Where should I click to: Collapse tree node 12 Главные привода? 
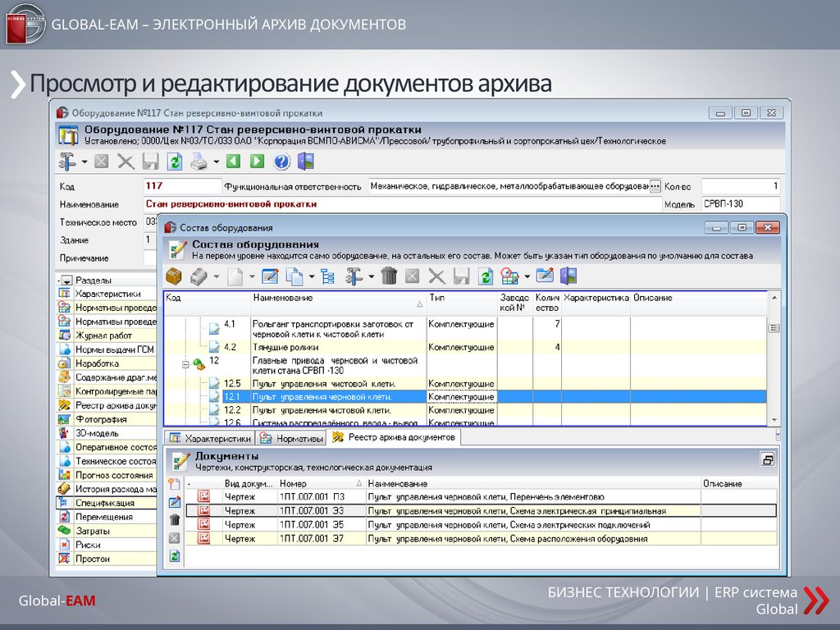(186, 365)
